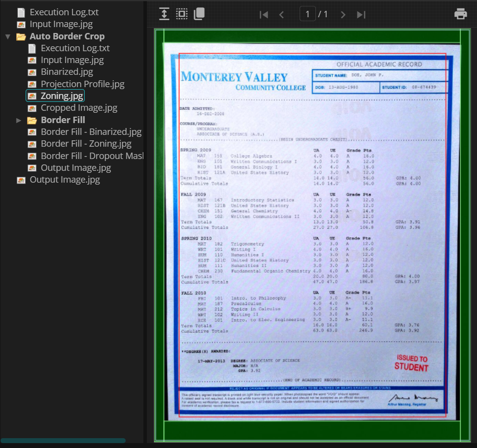Click the folder icon of Auto Border Crop
Viewport: 477px width, 448px height.
21,37
